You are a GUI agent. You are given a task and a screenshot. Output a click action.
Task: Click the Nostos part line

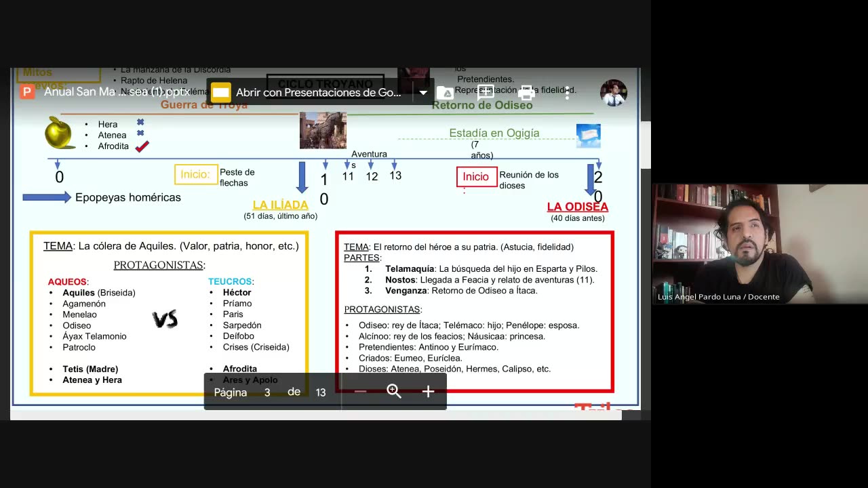pyautogui.click(x=490, y=279)
